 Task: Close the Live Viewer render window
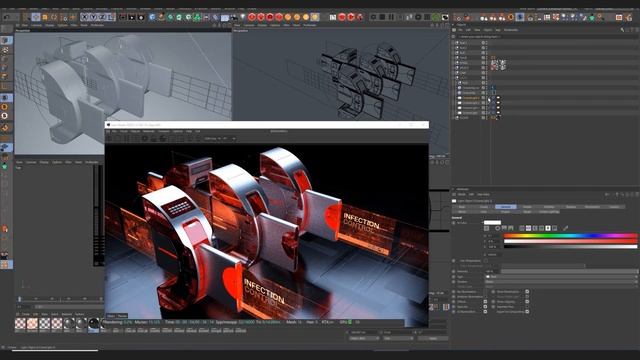point(424,124)
